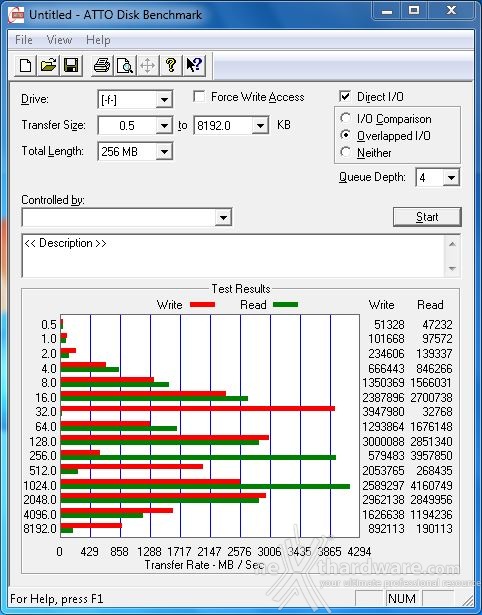482x615 pixels.
Task: Open the Drive dropdown showing [-f-]
Action: pyautogui.click(x=164, y=100)
